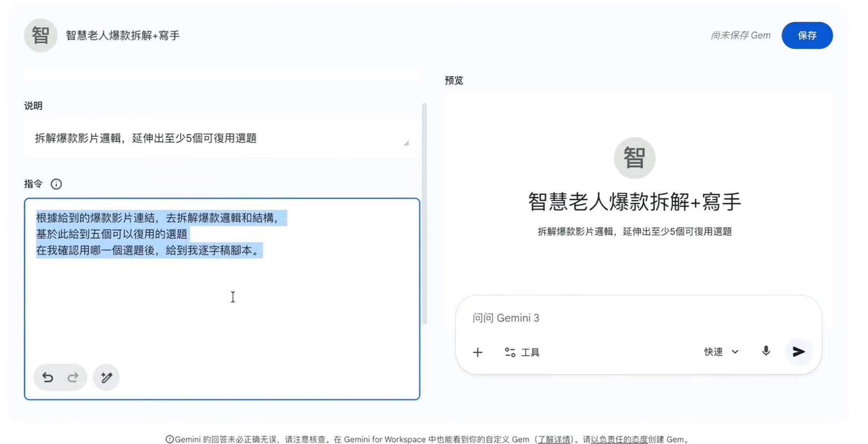Click the Gem name field 智慧老人爆款拆解+寫手
868x444 pixels.
coord(123,36)
